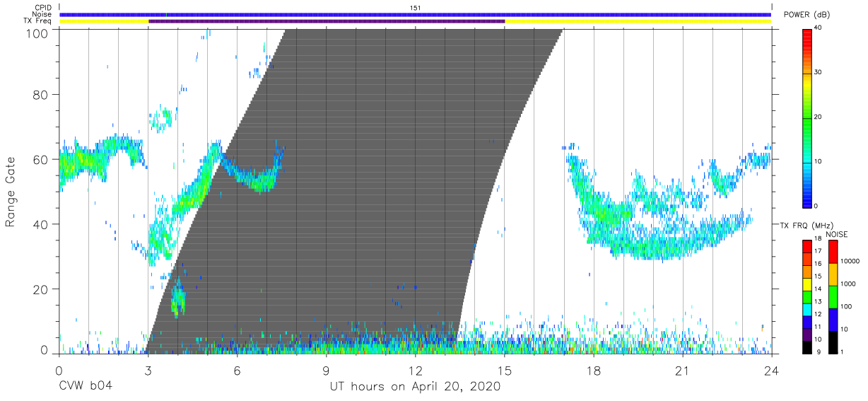868x401 pixels.
Task: Click the 18 tick on the UT hours axis
Action: click(594, 371)
